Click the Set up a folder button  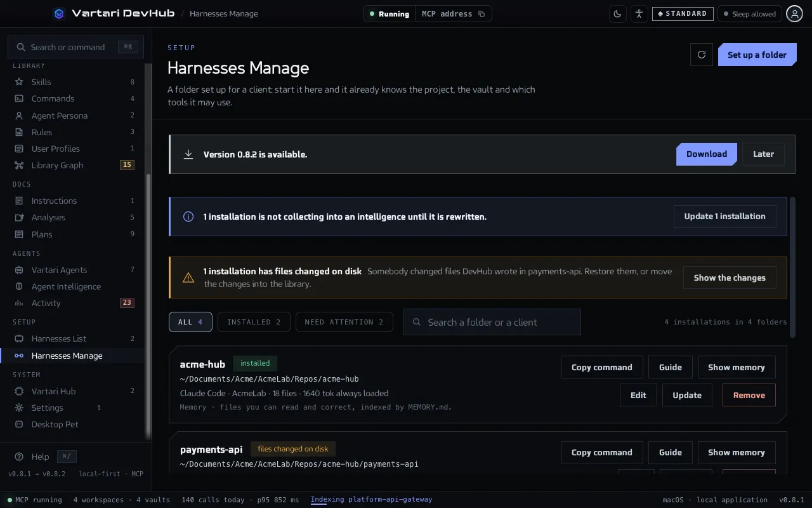point(757,55)
